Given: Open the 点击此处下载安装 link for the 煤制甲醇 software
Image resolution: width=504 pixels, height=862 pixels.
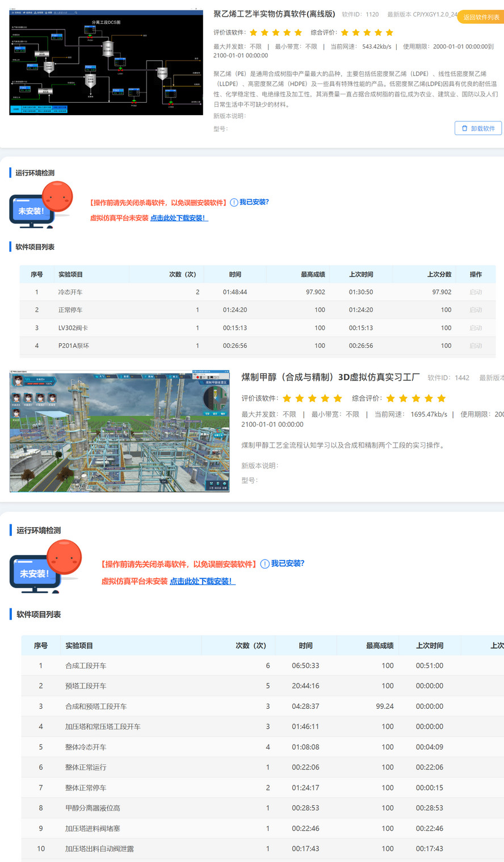Looking at the screenshot, I should pyautogui.click(x=202, y=581).
